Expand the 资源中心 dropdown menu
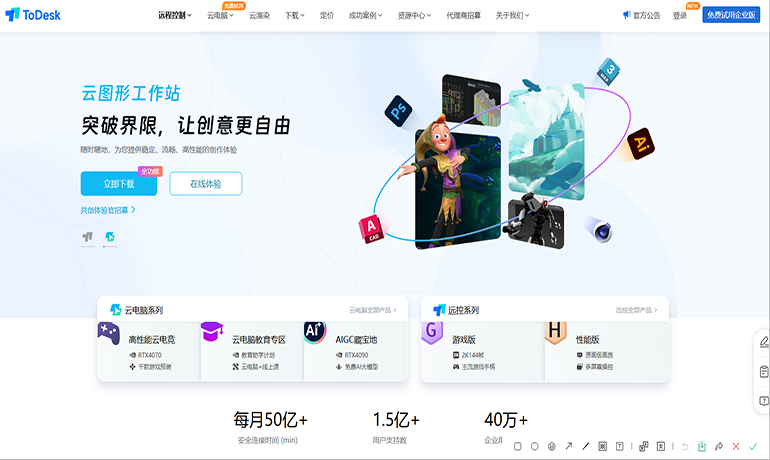The width and height of the screenshot is (770, 460). pyautogui.click(x=414, y=15)
